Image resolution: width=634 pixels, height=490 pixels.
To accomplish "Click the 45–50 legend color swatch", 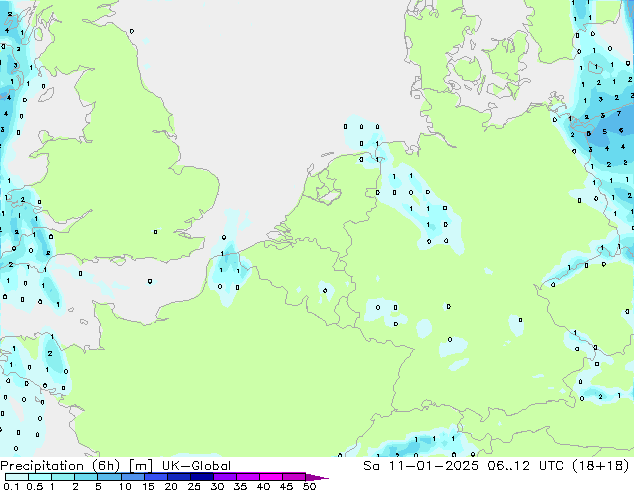I will [294, 477].
